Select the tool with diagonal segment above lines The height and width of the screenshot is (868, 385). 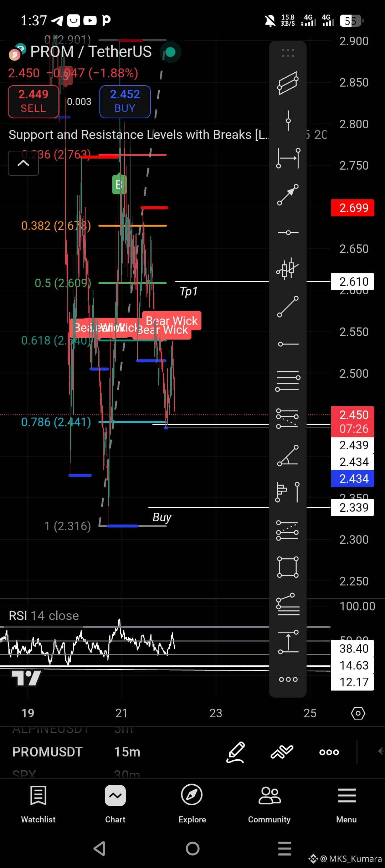pos(288,604)
